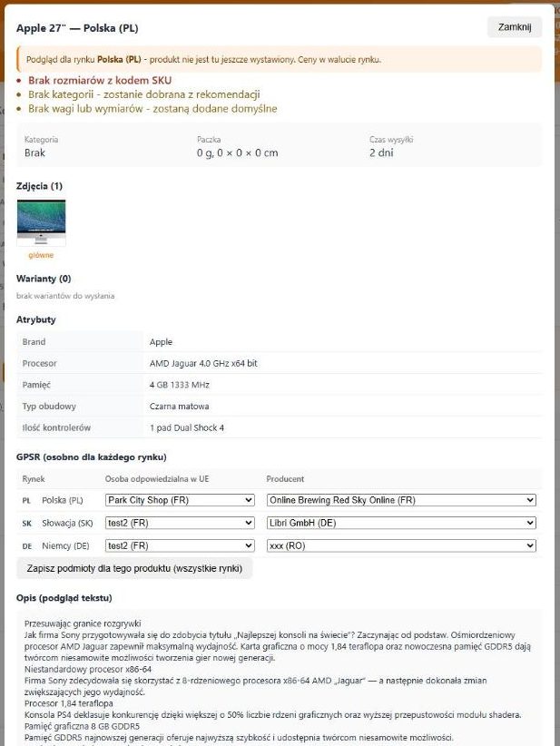The height and width of the screenshot is (746, 560).
Task: Click description line 'Pamięć graficzna 8 GB GDDR5'
Action: pyautogui.click(x=82, y=726)
